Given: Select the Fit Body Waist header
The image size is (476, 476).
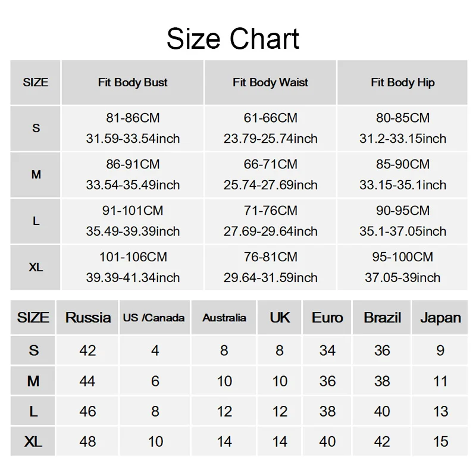Looking at the screenshot, I should point(270,82).
